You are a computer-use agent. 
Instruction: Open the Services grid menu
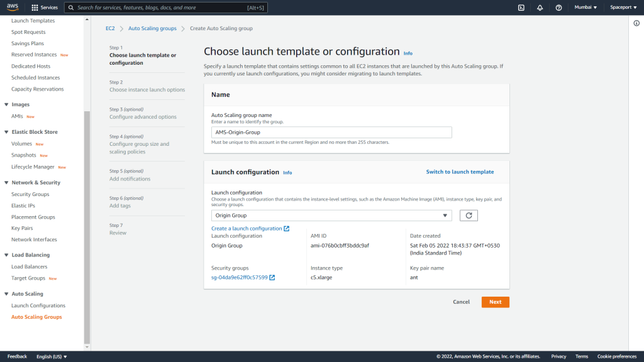(45, 8)
